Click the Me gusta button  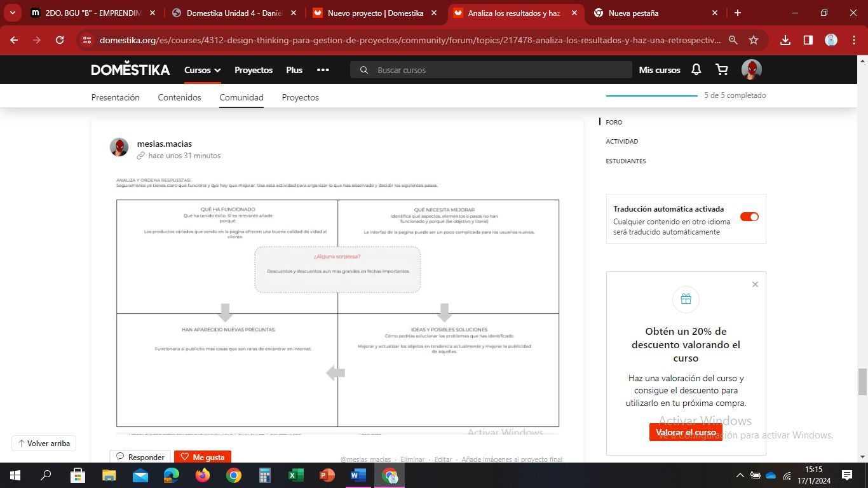(203, 457)
